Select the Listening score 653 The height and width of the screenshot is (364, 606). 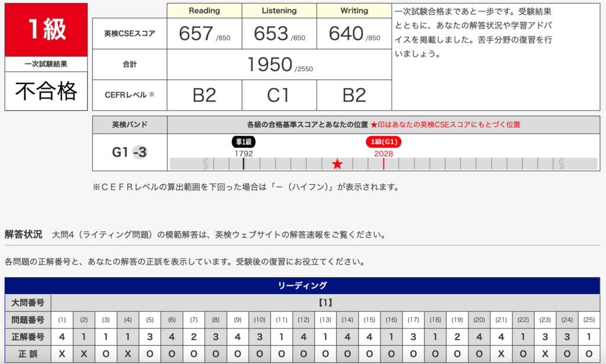coord(271,34)
